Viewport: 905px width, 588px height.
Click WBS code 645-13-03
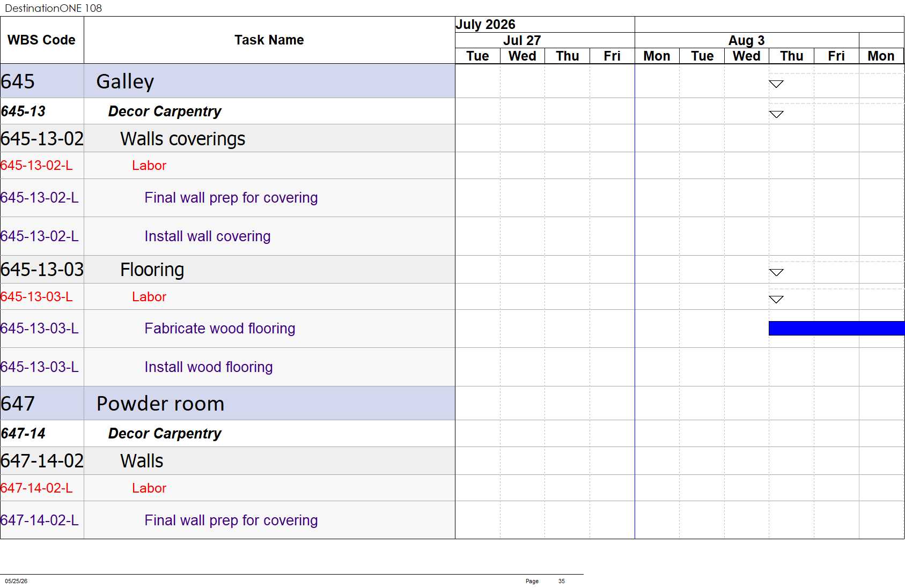click(42, 270)
